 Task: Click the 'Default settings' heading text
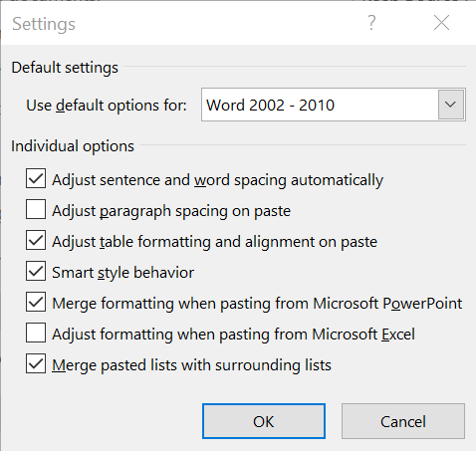coord(65,68)
